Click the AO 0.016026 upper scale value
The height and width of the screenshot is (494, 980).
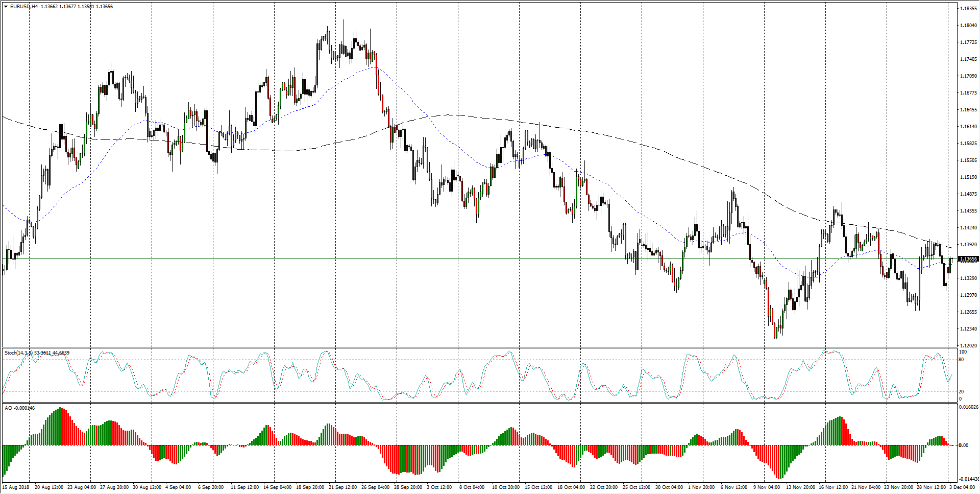(968, 407)
